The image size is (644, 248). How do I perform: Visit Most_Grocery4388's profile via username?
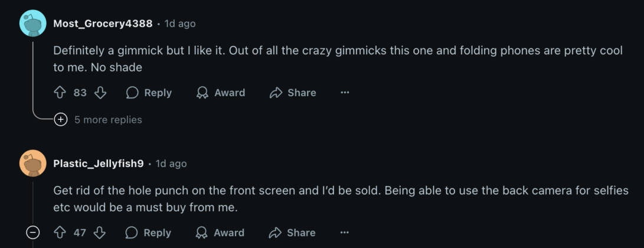coord(103,24)
